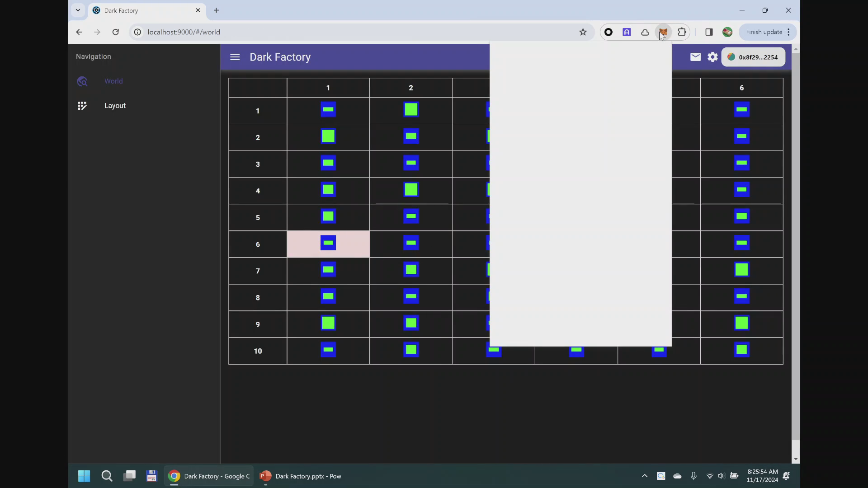Click the MetaMask fox extension icon
Screen dimensions: 868x488
pos(663,32)
